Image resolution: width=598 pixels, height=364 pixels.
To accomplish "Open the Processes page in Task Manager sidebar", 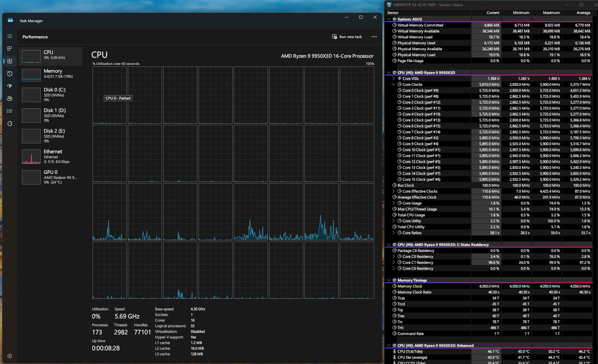I will tap(10, 49).
